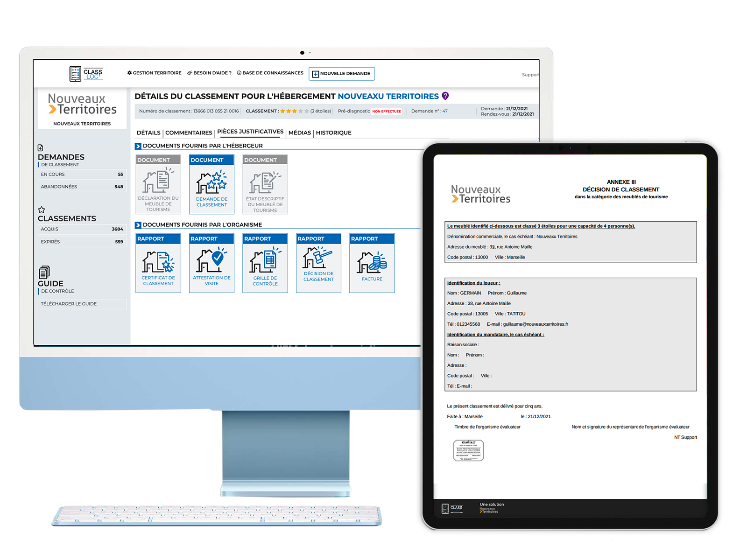
Task: Click the evolix stamp thumbnail in document
Action: (468, 450)
